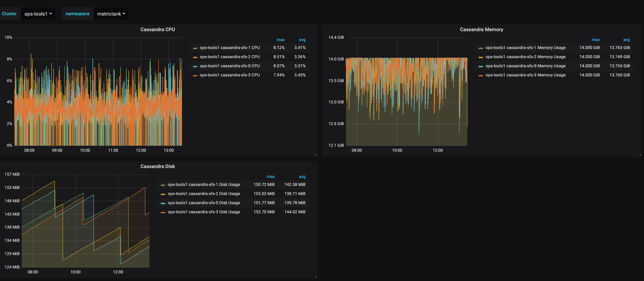
Task: Click blue series icon for cassandra-sfs-0 Memory Usage
Action: click(481, 67)
